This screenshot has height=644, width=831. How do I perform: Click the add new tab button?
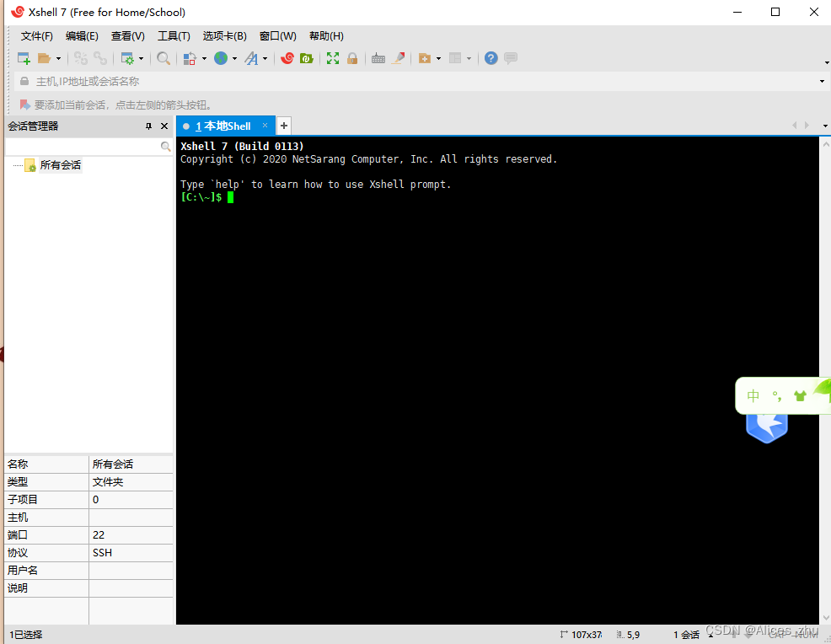[283, 125]
